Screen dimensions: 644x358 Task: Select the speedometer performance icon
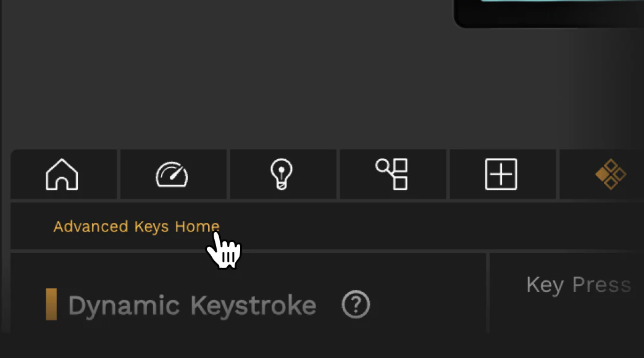tap(172, 175)
